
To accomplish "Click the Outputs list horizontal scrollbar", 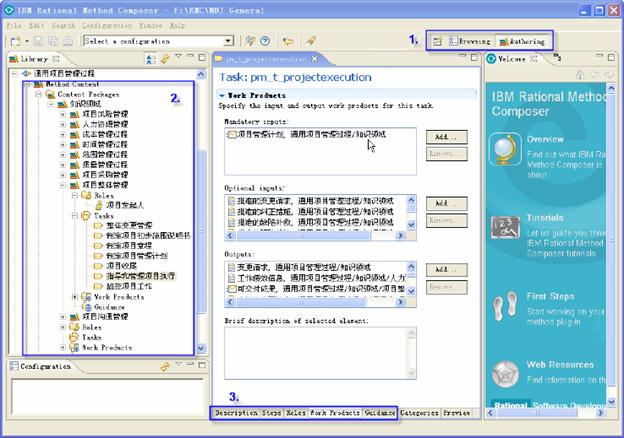I will 316,302.
